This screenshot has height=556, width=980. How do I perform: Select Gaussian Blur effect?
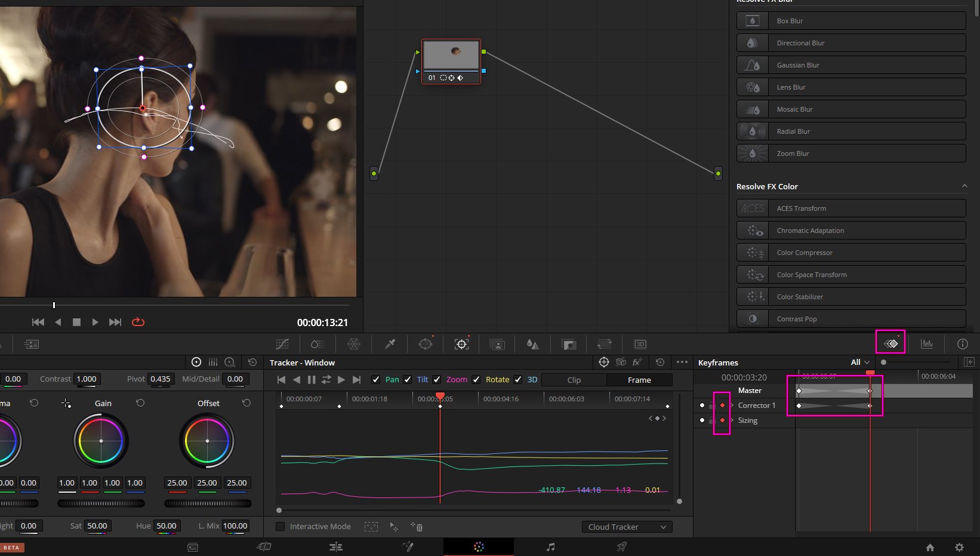click(851, 65)
